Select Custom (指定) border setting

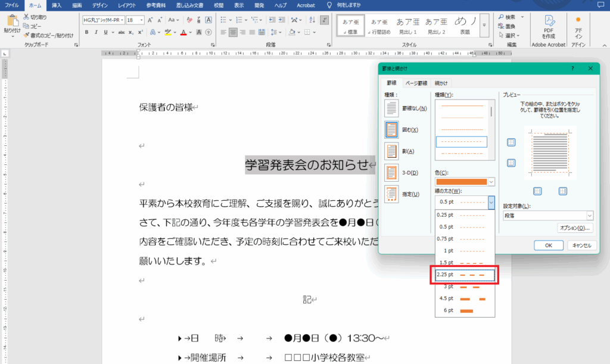pyautogui.click(x=391, y=194)
